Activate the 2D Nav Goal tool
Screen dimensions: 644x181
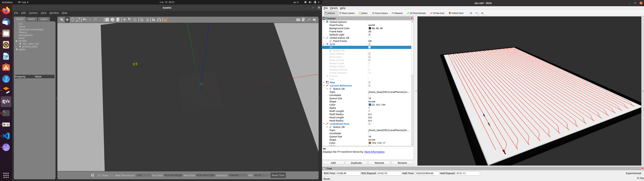coord(437,13)
